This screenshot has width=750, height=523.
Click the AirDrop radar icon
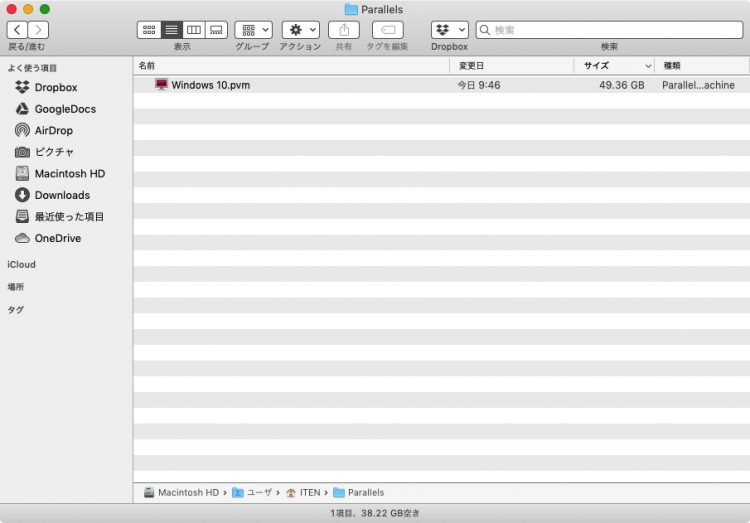[x=22, y=130]
